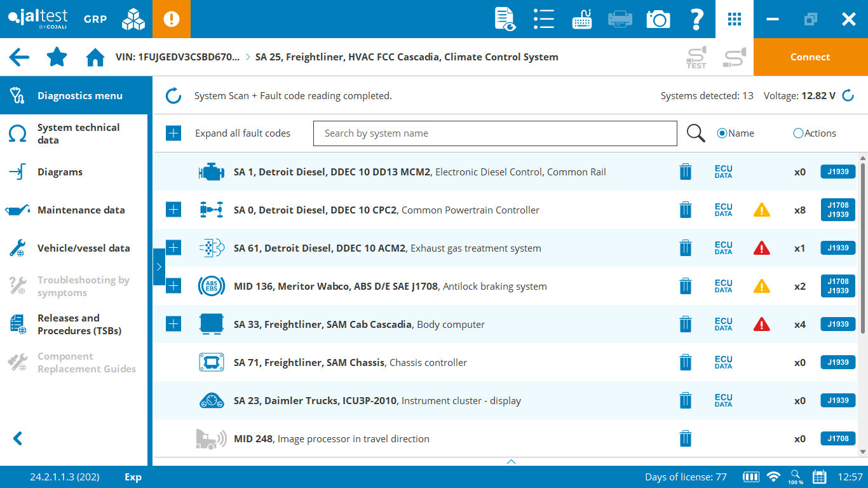Open favorites with the star icon
The image size is (868, 488).
(x=57, y=57)
